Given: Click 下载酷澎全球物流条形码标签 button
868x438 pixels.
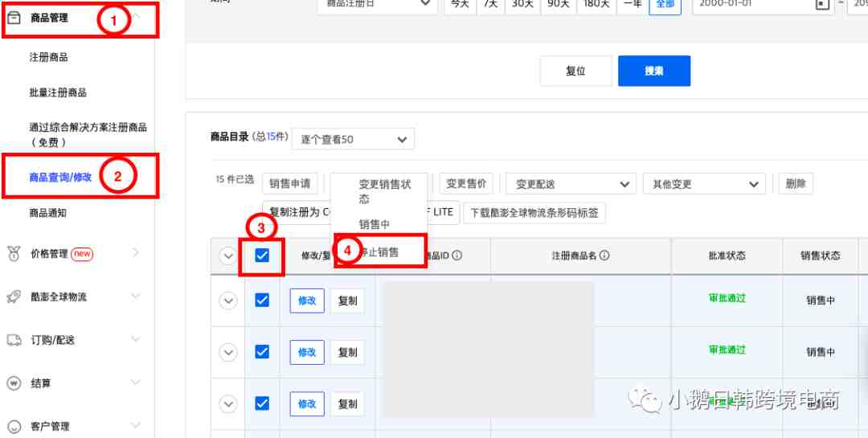Looking at the screenshot, I should [x=534, y=213].
